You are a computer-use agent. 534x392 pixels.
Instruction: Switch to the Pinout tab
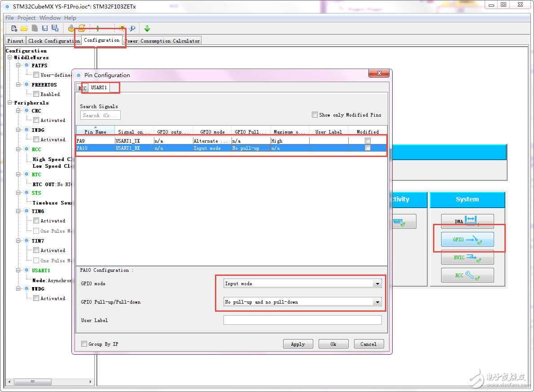[16, 41]
